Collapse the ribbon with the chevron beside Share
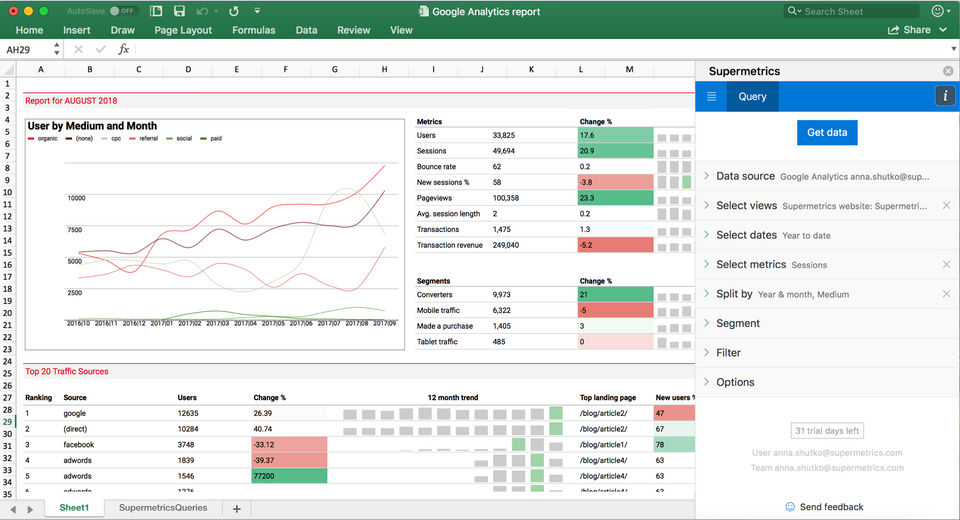 coord(943,30)
